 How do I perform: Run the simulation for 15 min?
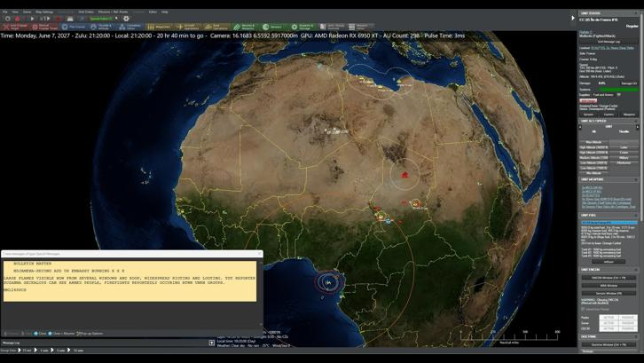[x=76, y=351]
